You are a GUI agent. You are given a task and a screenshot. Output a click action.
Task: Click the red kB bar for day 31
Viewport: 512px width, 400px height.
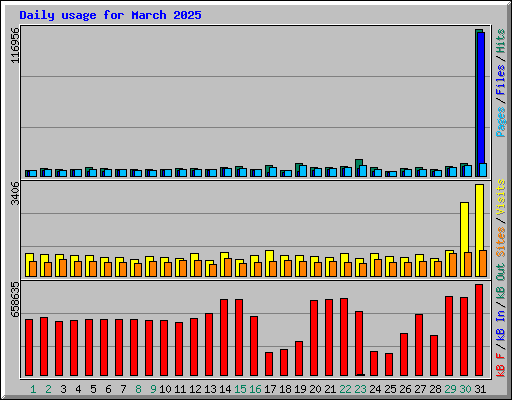tap(479, 330)
